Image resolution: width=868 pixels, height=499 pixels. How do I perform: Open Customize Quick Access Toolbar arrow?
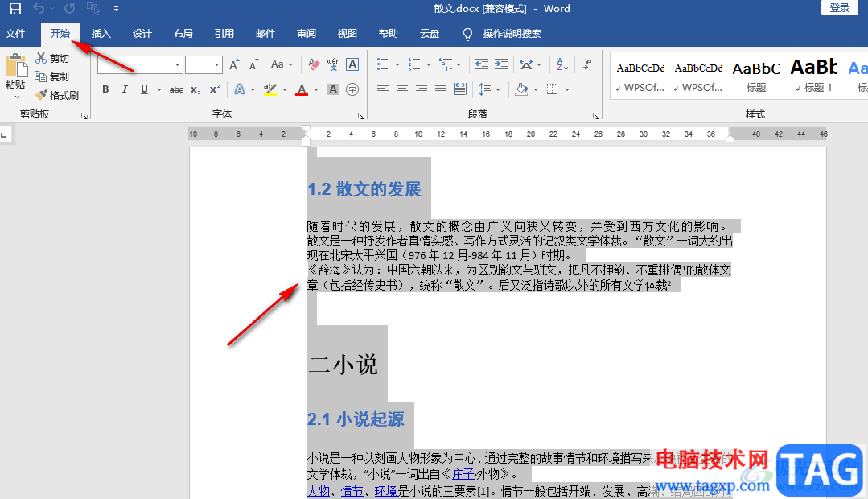pos(116,9)
